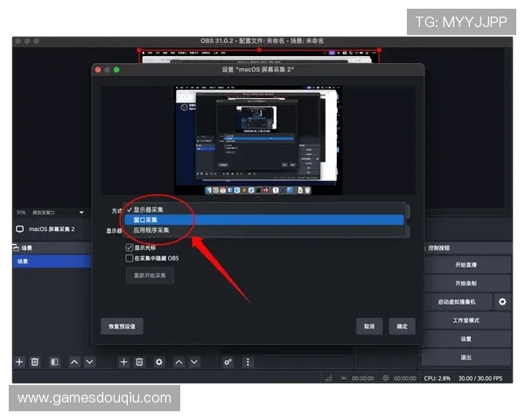
Task: Add a new source with plus icon
Action: pyautogui.click(x=123, y=361)
